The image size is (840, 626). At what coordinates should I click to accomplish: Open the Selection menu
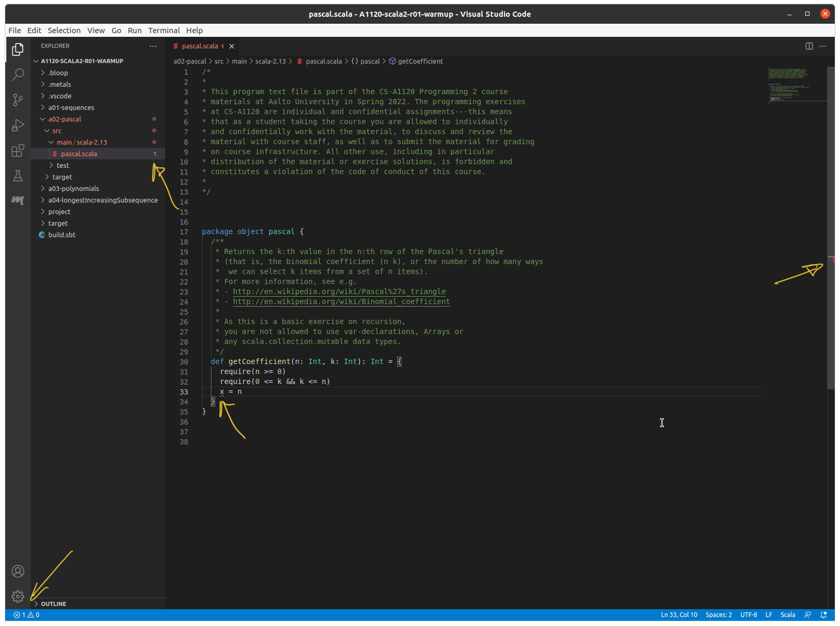pyautogui.click(x=64, y=31)
